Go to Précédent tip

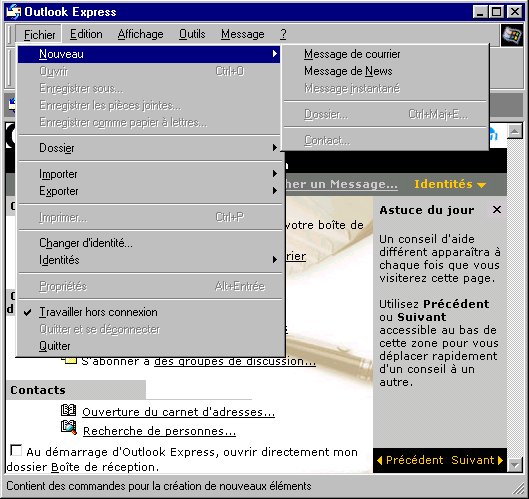pyautogui.click(x=410, y=460)
